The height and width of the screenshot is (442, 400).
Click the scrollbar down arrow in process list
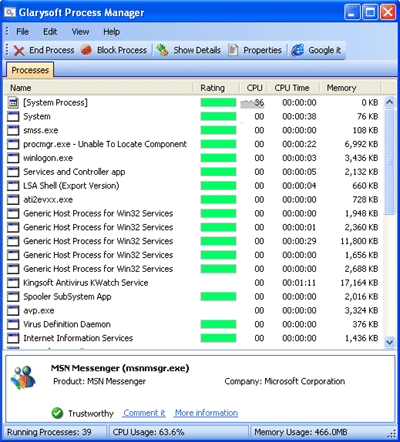coord(389,342)
